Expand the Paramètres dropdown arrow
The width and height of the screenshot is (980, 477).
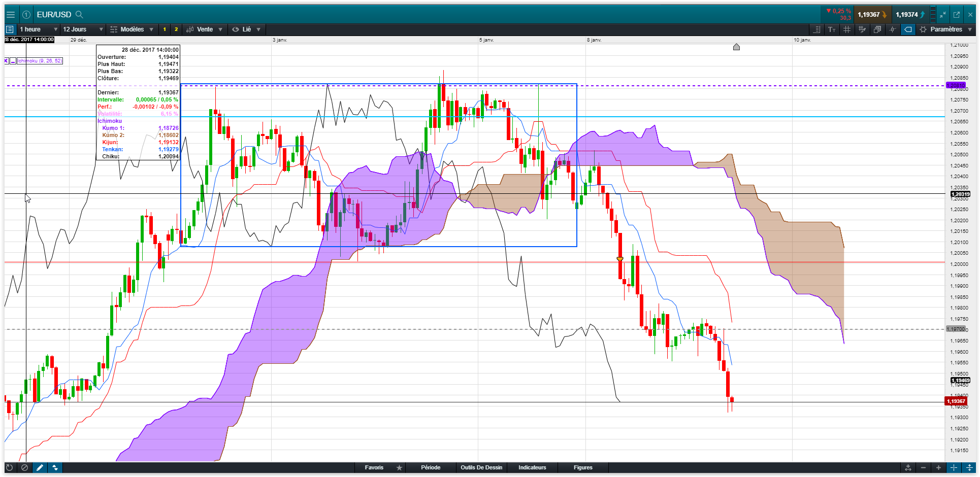click(970, 29)
